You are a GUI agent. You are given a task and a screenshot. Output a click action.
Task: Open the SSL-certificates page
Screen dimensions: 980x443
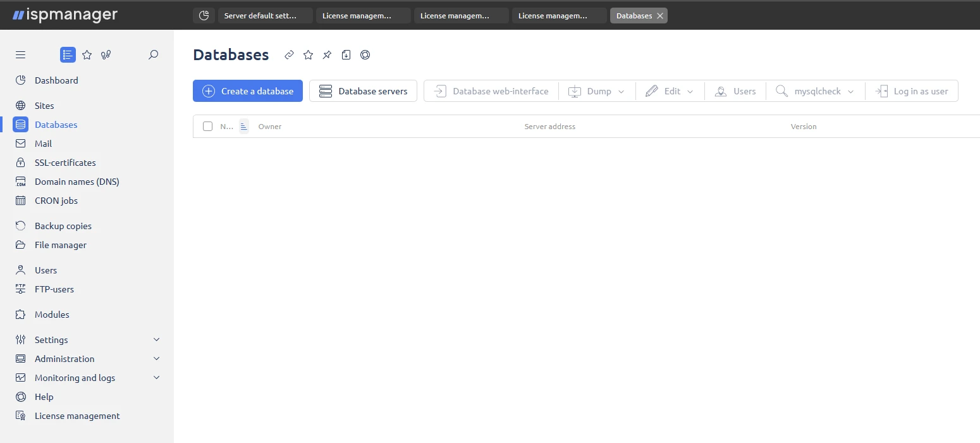(x=64, y=162)
